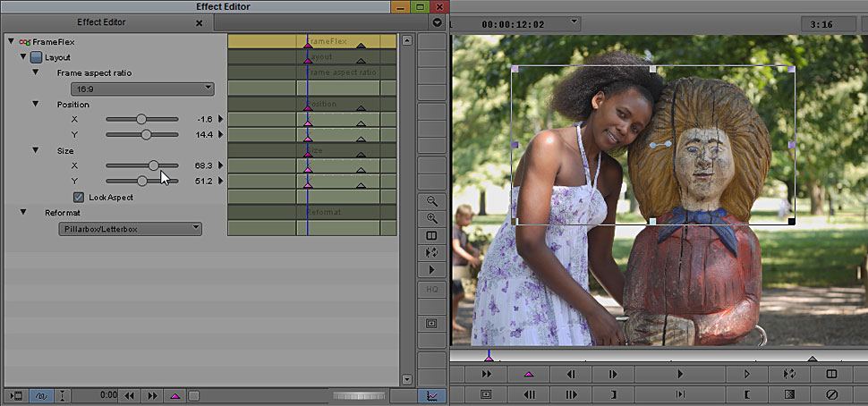This screenshot has width=868, height=406.
Task: Select the Effect Editor tab
Action: (x=99, y=22)
